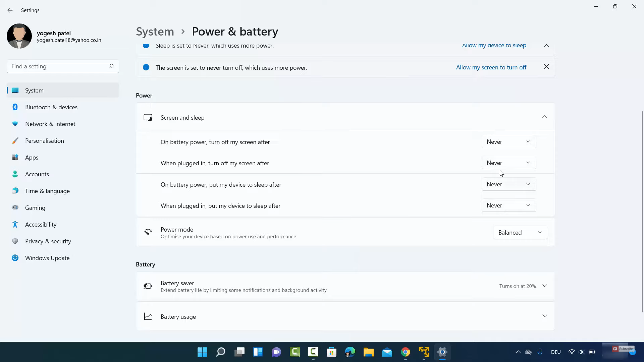Click the search magnifier in Find a setting
Viewport: 644px width, 362px height.
pyautogui.click(x=111, y=66)
